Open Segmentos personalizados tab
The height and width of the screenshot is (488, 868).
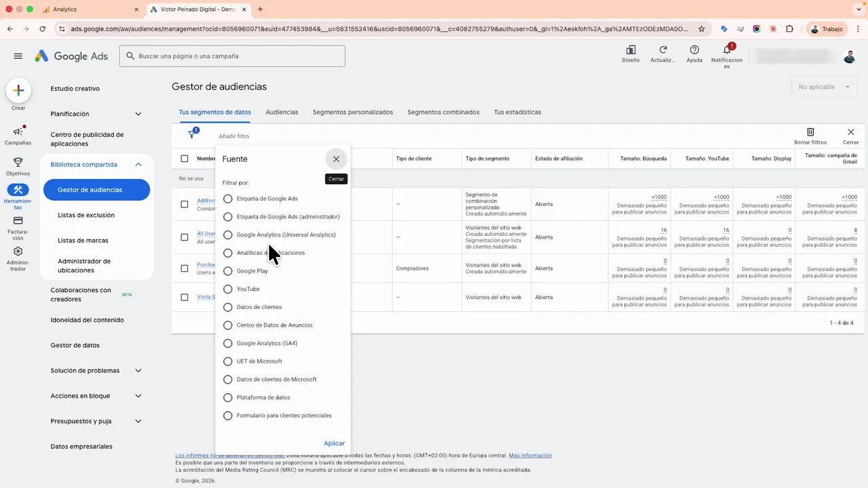click(x=353, y=113)
